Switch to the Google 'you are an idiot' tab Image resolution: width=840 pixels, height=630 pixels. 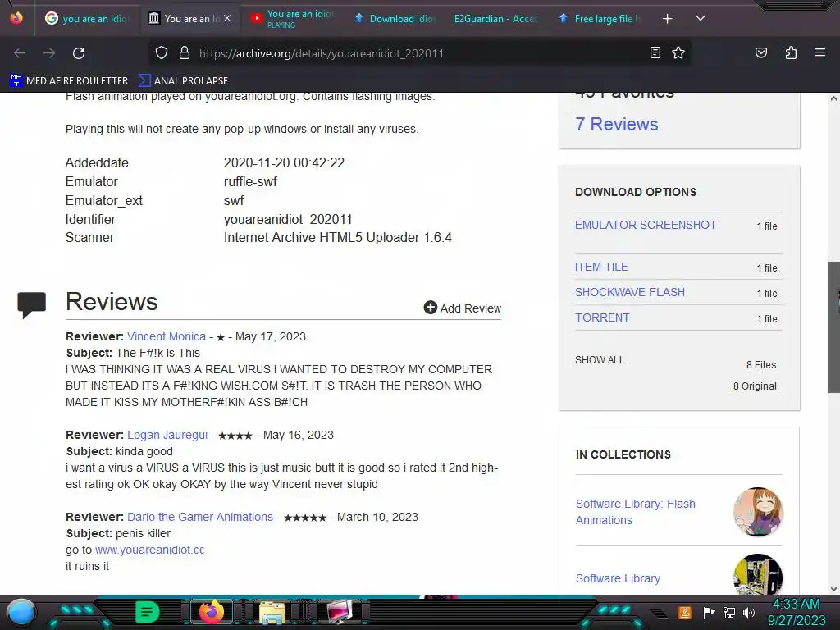tap(88, 19)
